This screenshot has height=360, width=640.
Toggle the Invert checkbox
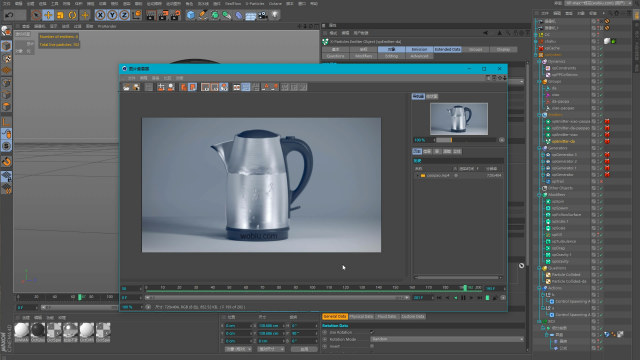(371, 346)
